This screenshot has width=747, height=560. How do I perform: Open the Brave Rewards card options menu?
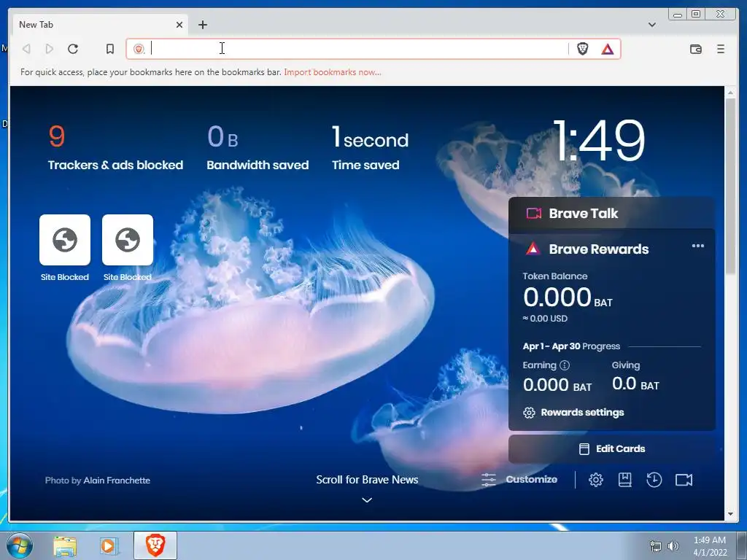coord(698,246)
